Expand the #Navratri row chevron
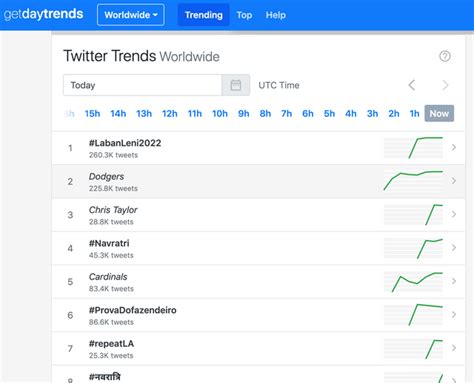 coord(454,247)
